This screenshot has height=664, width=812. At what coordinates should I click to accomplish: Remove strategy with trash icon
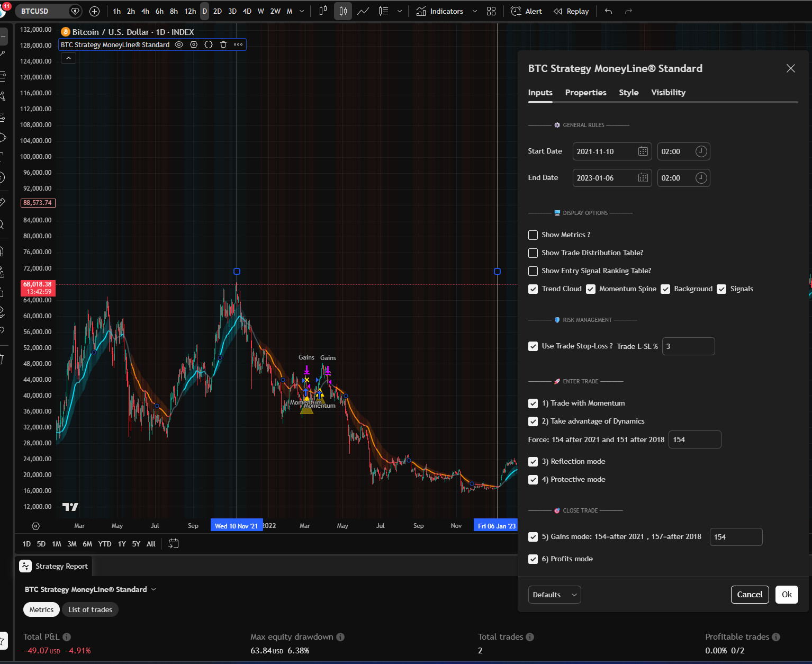[223, 44]
